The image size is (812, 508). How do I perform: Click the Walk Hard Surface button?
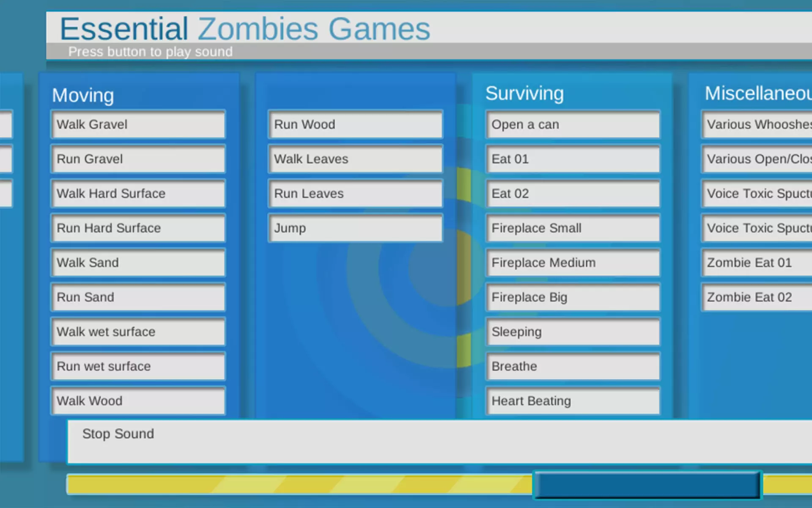pos(138,194)
